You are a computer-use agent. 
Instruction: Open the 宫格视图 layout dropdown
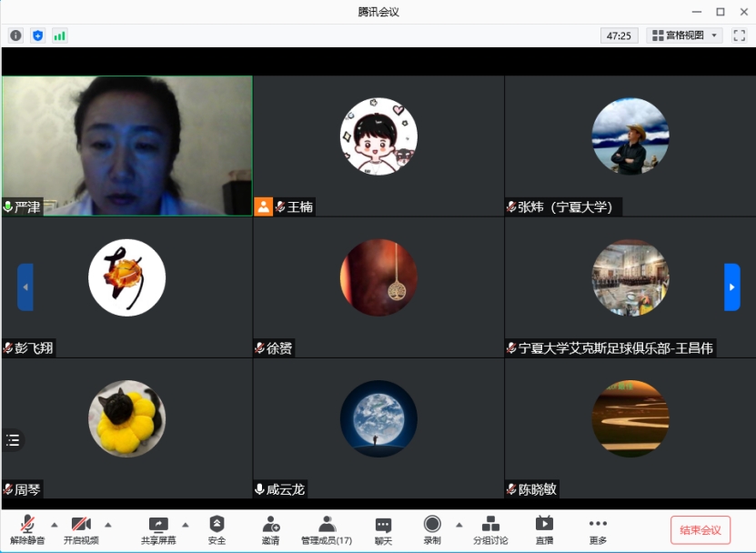[684, 35]
